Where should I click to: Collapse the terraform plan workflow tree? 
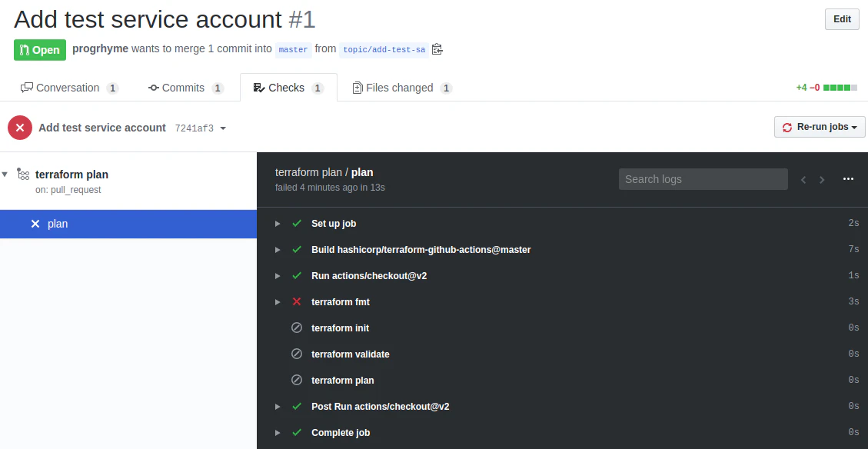tap(5, 175)
